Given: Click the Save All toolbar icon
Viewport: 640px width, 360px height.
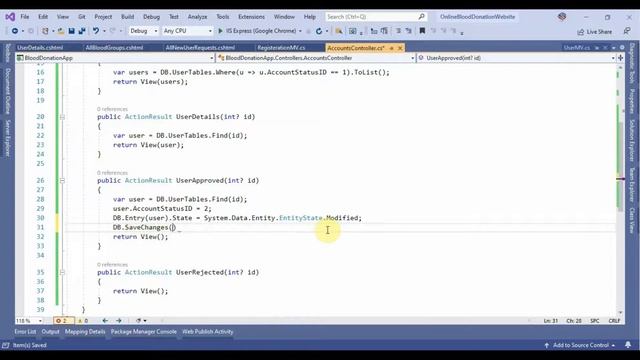Looking at the screenshot, I should 82,31.
